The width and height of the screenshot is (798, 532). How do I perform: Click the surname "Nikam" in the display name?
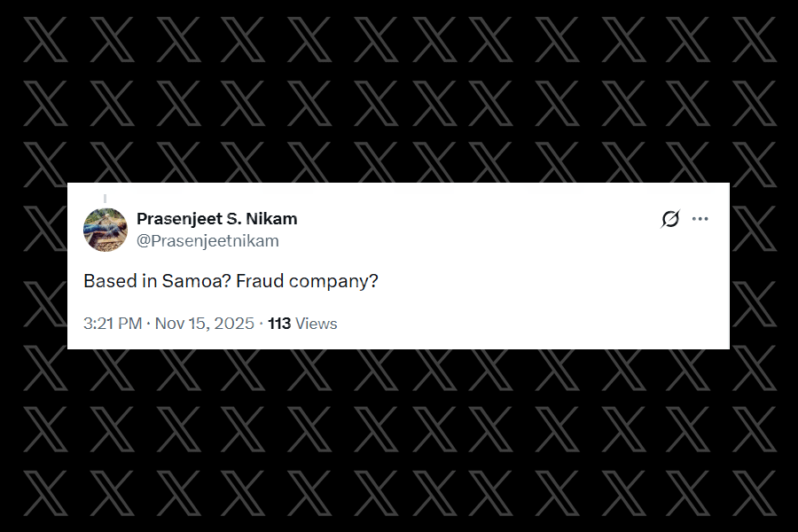tap(273, 218)
